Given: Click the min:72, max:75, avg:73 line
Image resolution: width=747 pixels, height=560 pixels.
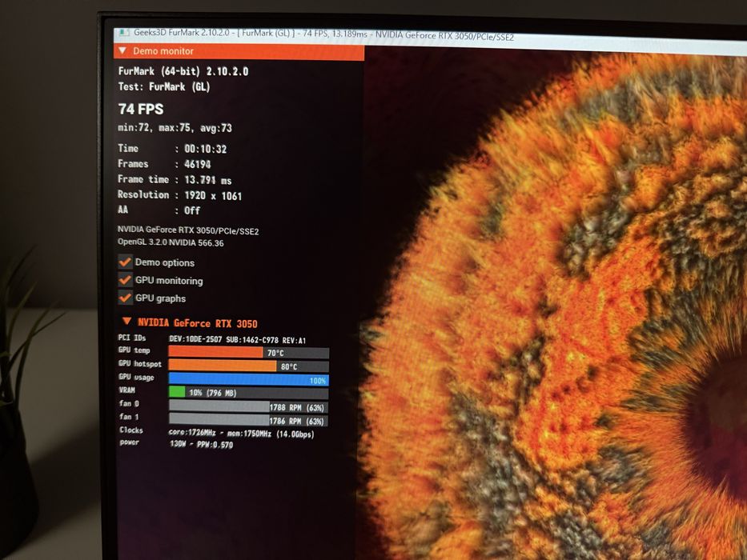Looking at the screenshot, I should [175, 128].
